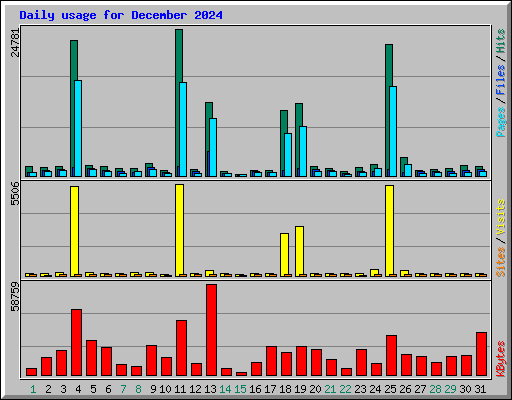Click the yellow visits bar for day 4
The width and height of the screenshot is (512, 400).
point(74,231)
